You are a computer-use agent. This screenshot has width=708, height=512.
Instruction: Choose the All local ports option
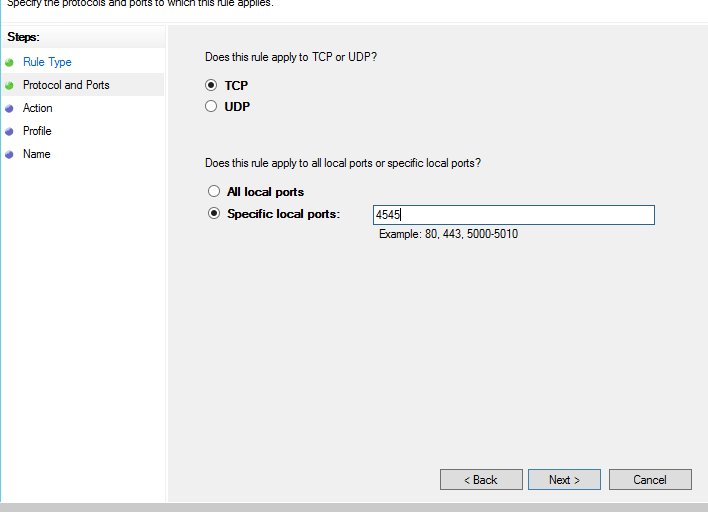pyautogui.click(x=214, y=191)
